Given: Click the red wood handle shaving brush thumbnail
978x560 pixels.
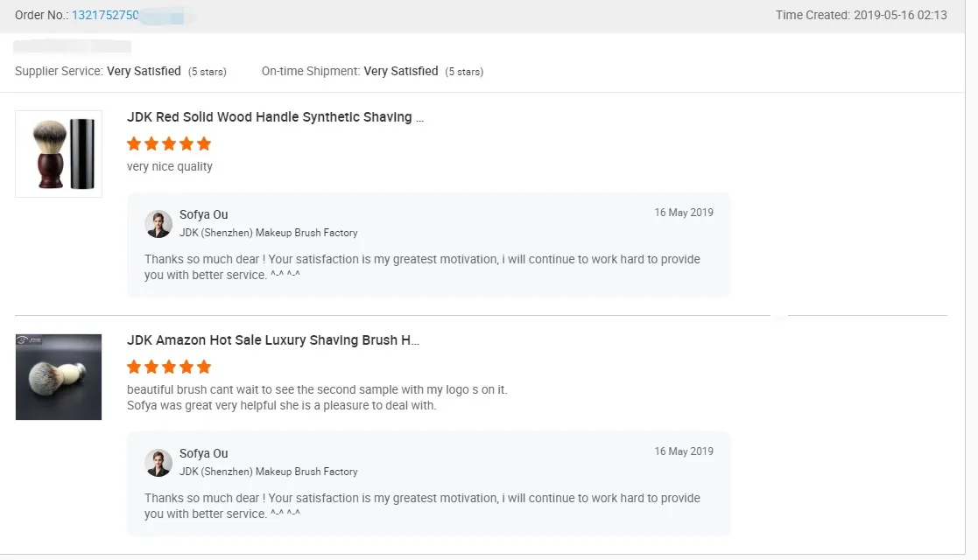Looking at the screenshot, I should coord(59,154).
